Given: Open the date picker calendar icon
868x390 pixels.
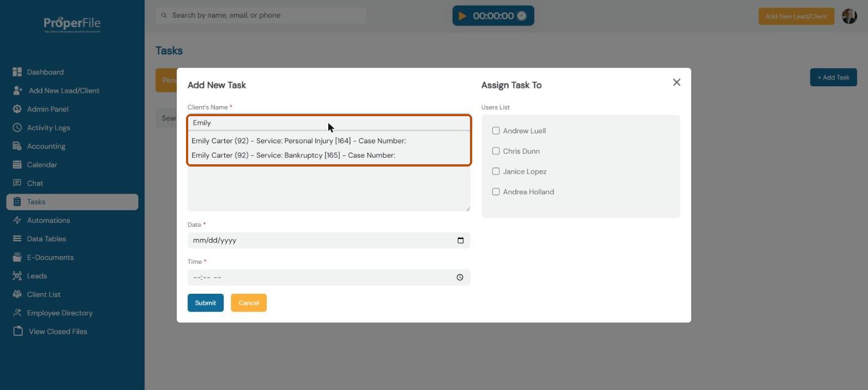Looking at the screenshot, I should [x=461, y=240].
